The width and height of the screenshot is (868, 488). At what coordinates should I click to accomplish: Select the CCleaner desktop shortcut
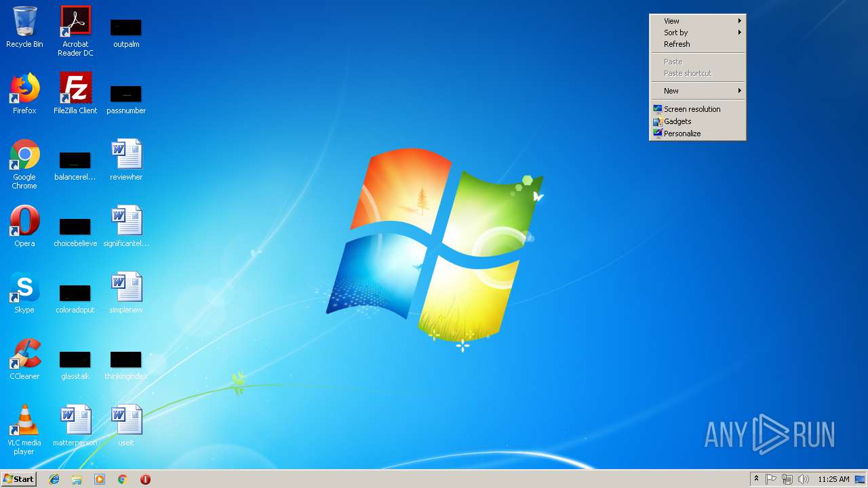(24, 359)
